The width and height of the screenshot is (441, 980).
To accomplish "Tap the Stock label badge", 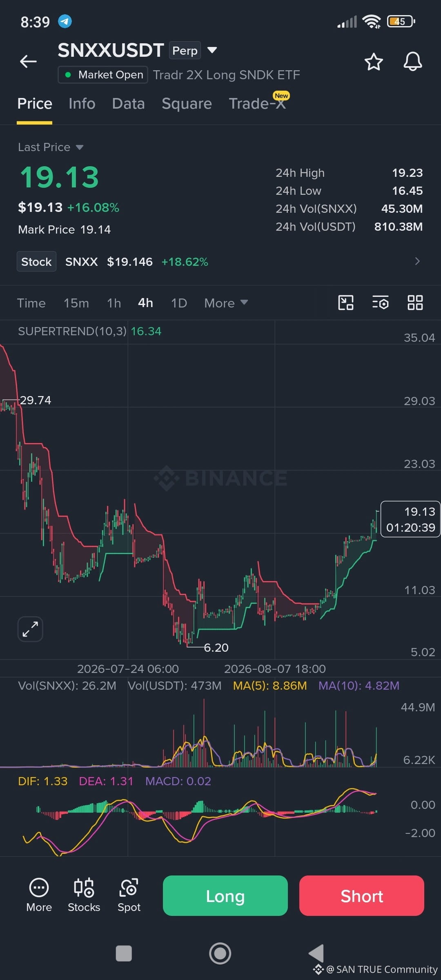I will (36, 262).
